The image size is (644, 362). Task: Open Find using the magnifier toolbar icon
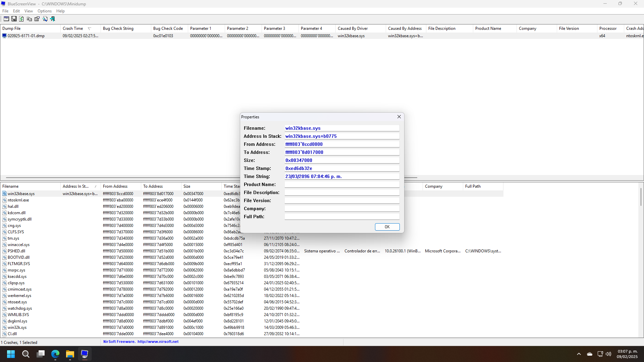[45, 19]
